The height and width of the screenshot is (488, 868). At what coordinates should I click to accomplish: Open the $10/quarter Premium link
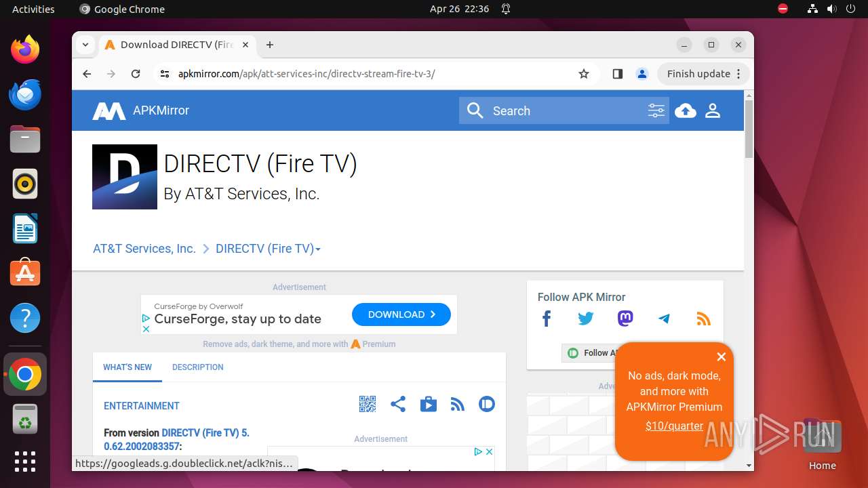[674, 426]
